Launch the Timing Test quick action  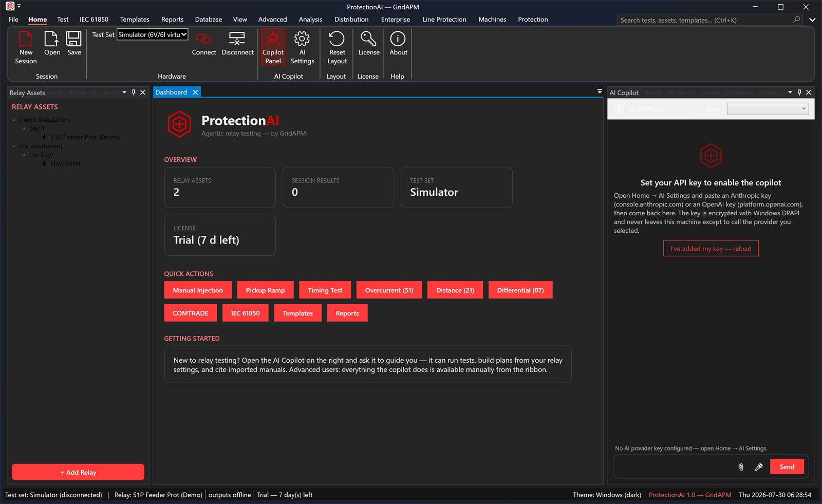(325, 290)
